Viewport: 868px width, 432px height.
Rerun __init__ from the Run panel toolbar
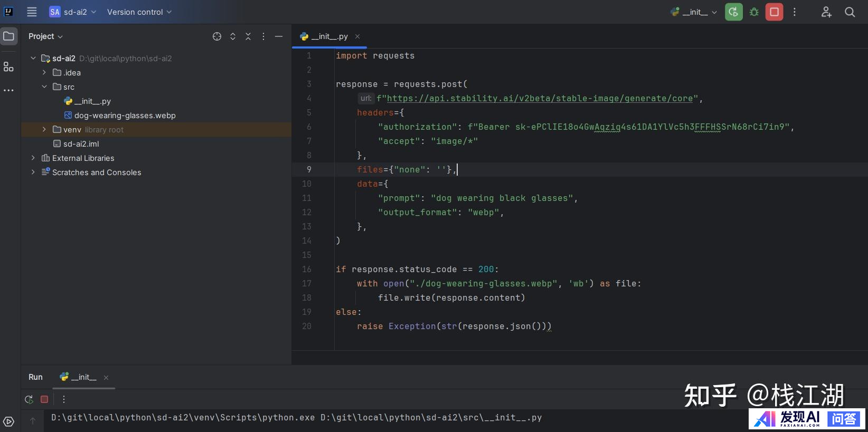coord(29,399)
